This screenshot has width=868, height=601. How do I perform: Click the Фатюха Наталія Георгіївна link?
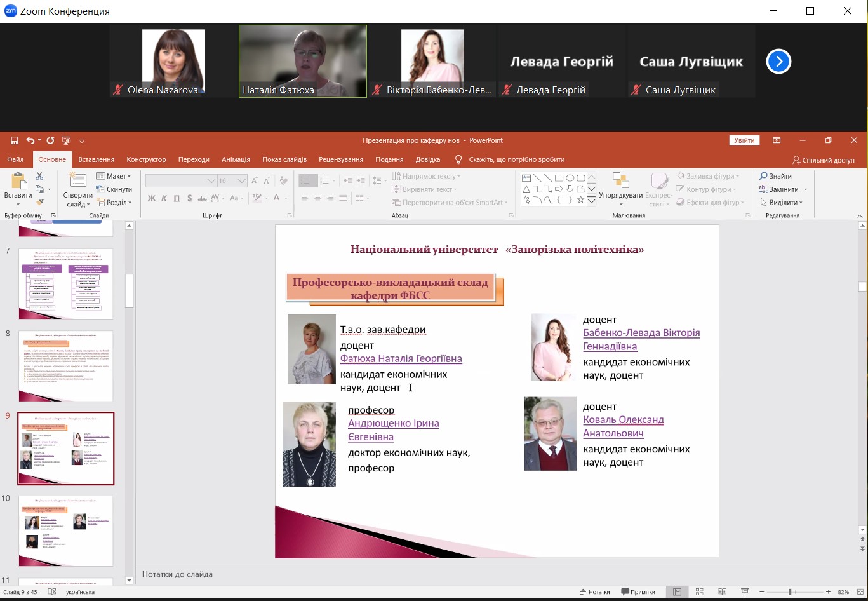tap(401, 359)
